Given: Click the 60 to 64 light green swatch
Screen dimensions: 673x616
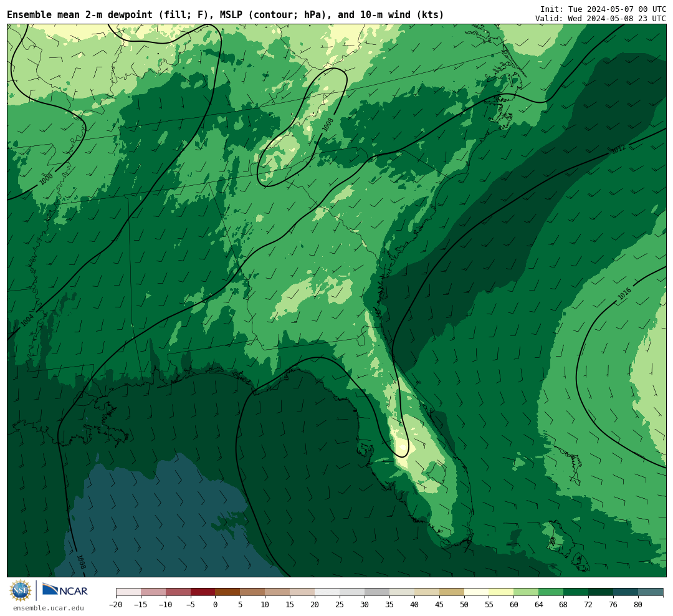Looking at the screenshot, I should pyautogui.click(x=527, y=592).
